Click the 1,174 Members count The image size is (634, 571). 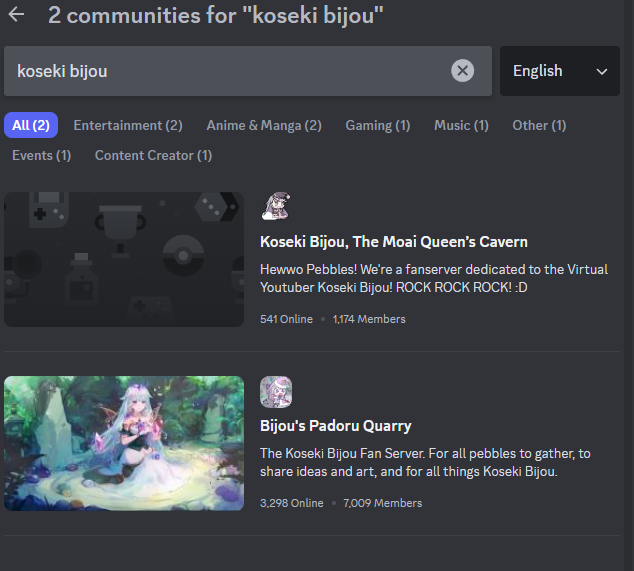369,319
